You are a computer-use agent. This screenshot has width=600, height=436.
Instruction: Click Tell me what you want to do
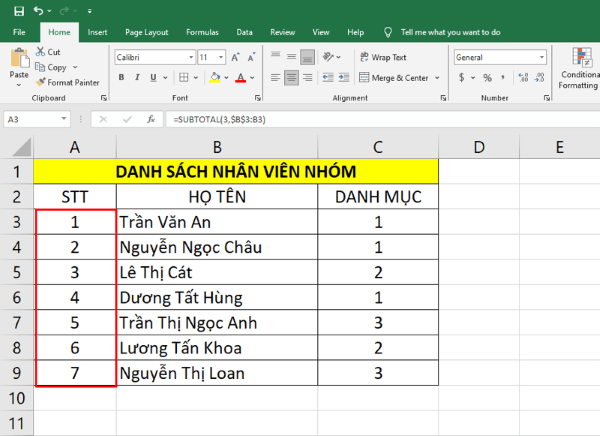450,32
